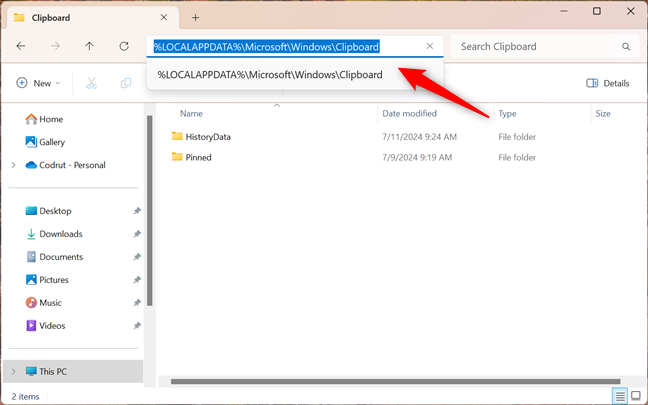
Task: Open the New item dropdown
Action: coord(38,83)
